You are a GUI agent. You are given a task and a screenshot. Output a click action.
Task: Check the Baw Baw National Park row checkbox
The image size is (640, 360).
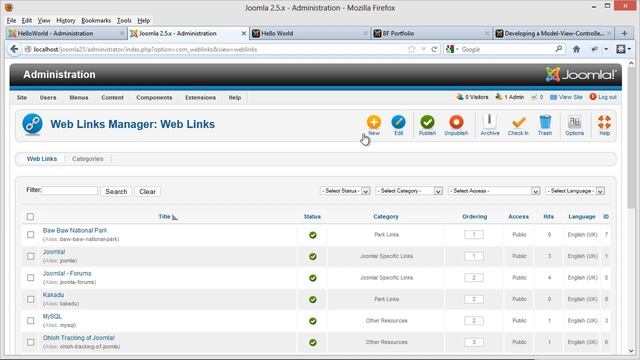pyautogui.click(x=31, y=235)
